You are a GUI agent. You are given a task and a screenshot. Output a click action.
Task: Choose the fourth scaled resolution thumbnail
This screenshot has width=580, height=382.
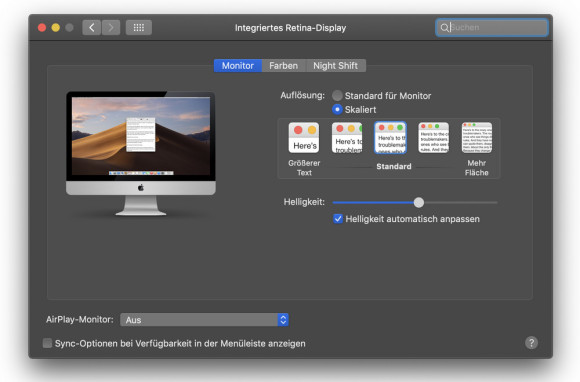pos(434,138)
